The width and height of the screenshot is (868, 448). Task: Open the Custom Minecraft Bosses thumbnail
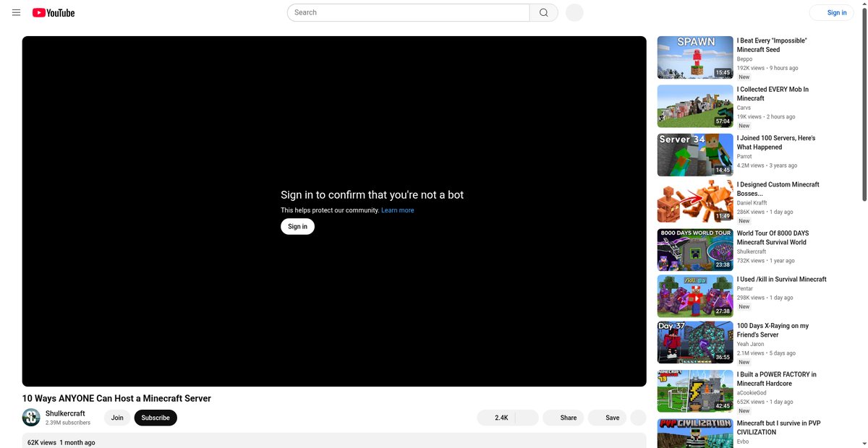pyautogui.click(x=695, y=202)
